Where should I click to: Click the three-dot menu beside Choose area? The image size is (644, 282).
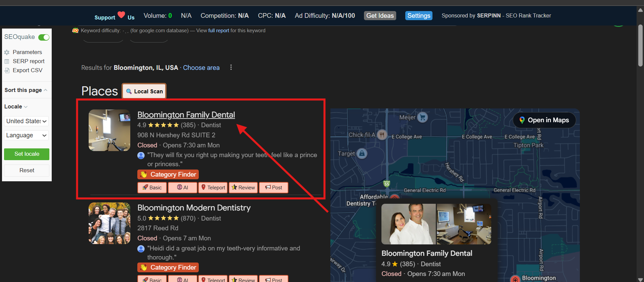tap(231, 67)
